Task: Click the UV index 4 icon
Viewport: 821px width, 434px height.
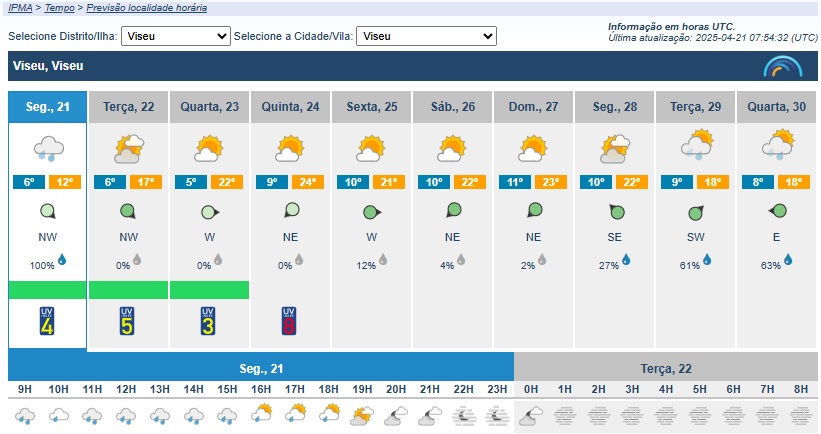Action: click(x=47, y=321)
